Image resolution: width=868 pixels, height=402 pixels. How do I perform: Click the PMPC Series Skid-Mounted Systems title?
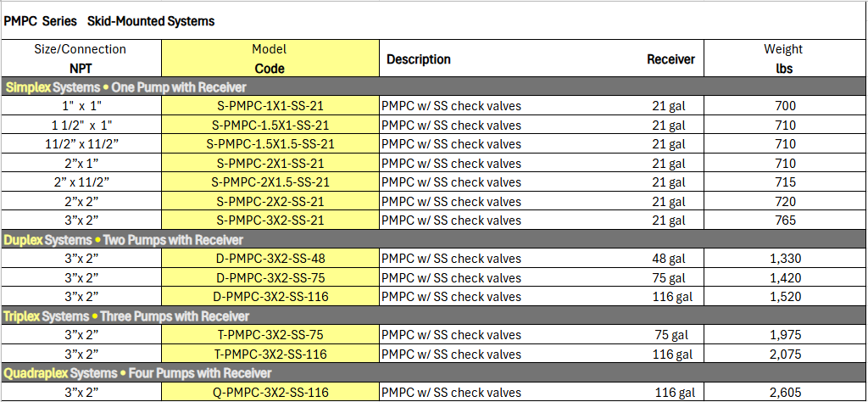click(x=110, y=21)
